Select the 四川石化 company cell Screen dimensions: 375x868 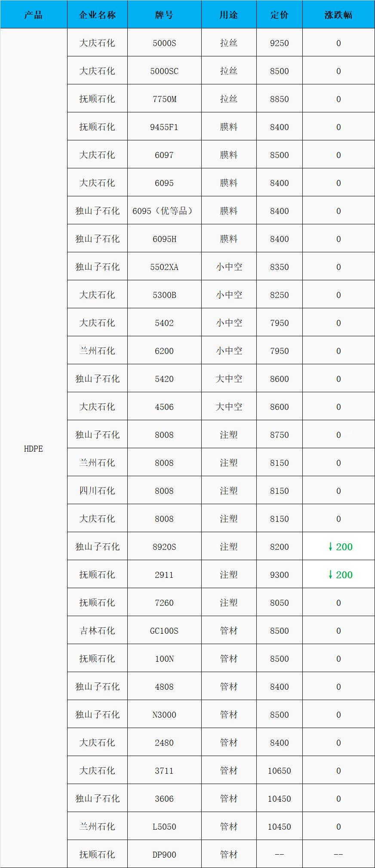pos(97,491)
